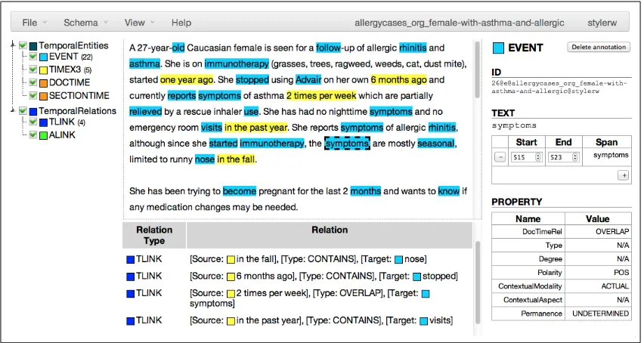Select the 'in the past year' annotation

click(x=256, y=128)
